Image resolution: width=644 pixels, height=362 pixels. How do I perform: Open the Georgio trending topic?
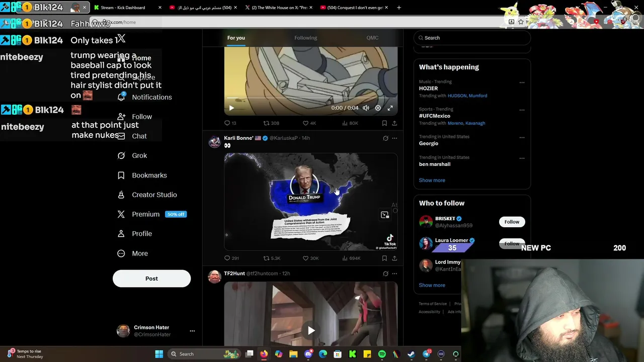429,144
